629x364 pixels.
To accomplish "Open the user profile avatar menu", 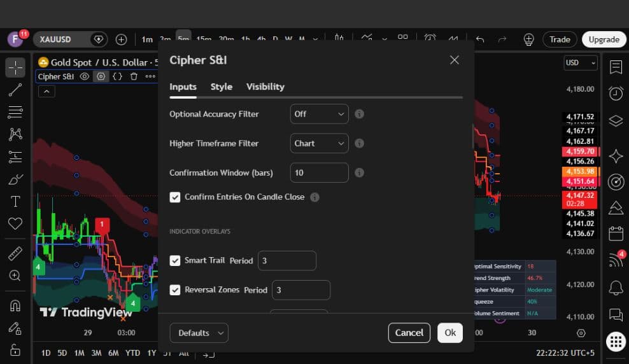I will click(15, 39).
